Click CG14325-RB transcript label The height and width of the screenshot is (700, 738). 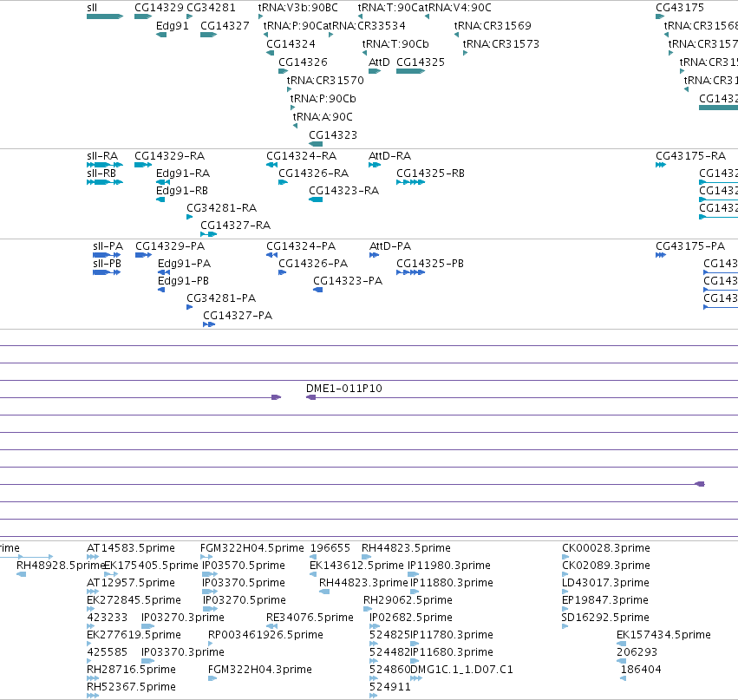point(430,173)
